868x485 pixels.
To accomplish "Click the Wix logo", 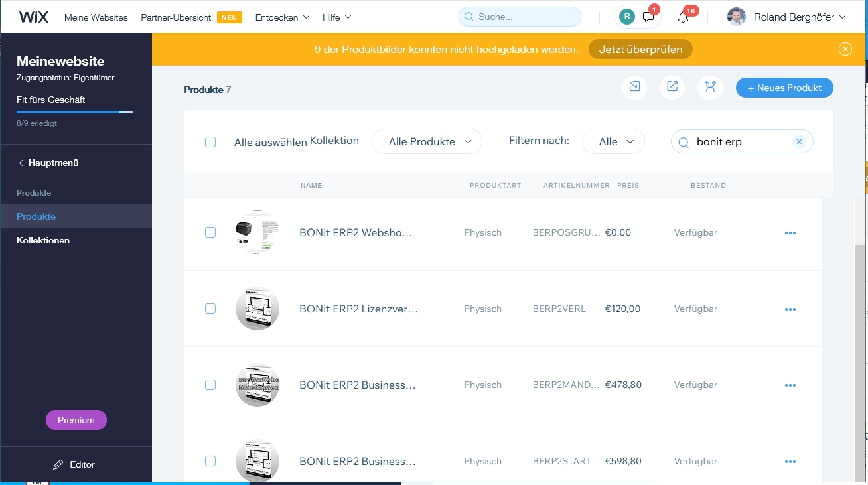I will click(x=33, y=17).
